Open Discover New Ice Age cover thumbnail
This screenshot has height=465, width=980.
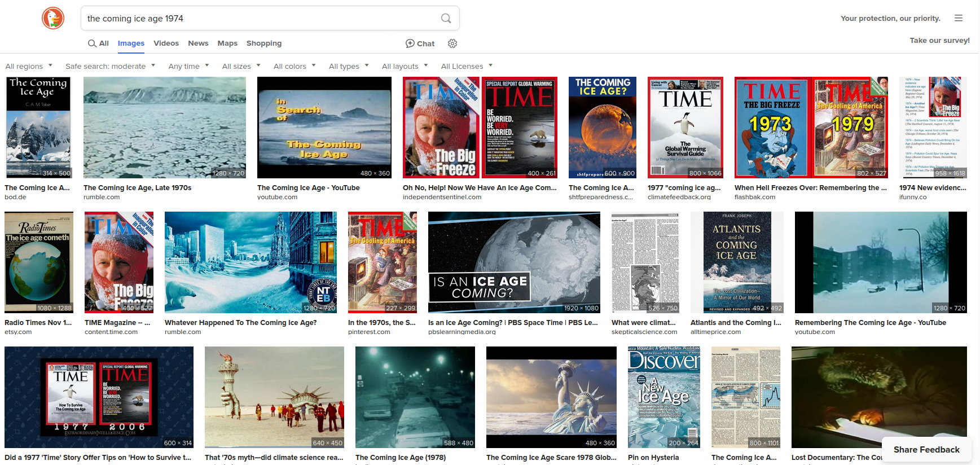pyautogui.click(x=664, y=397)
